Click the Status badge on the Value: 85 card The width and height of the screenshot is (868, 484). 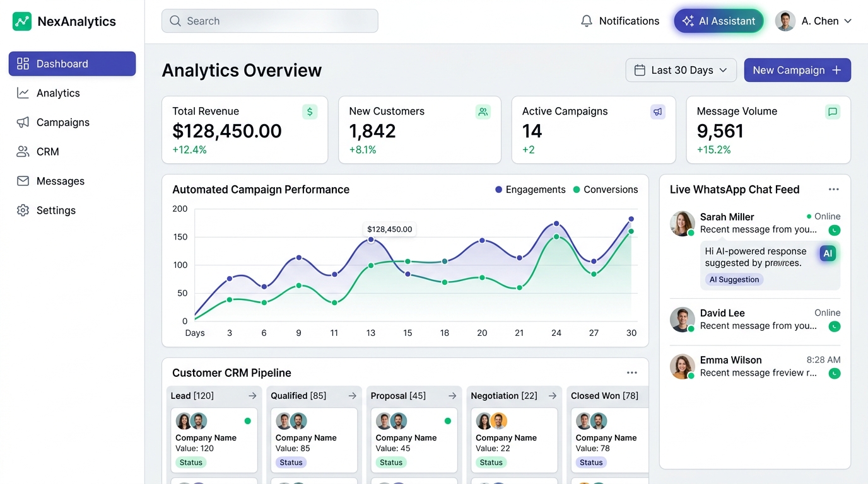tap(291, 463)
